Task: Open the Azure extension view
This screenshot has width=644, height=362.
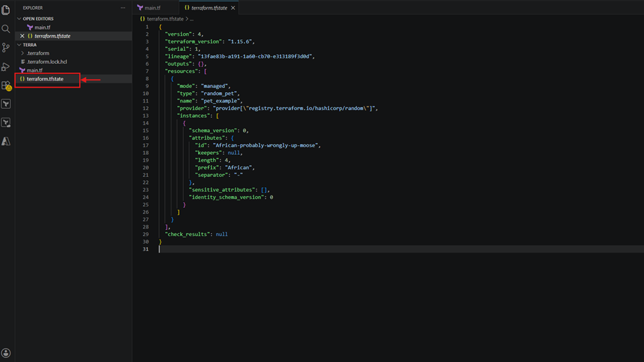Action: tap(6, 141)
